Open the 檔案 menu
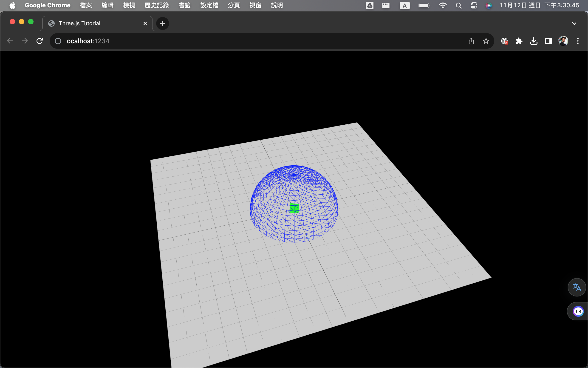 pyautogui.click(x=86, y=5)
